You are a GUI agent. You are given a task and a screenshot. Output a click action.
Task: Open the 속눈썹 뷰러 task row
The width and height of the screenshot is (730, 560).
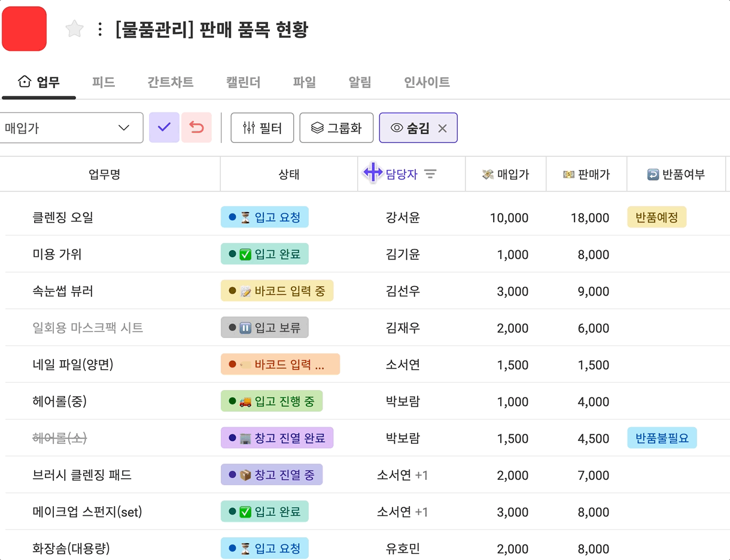coord(63,291)
